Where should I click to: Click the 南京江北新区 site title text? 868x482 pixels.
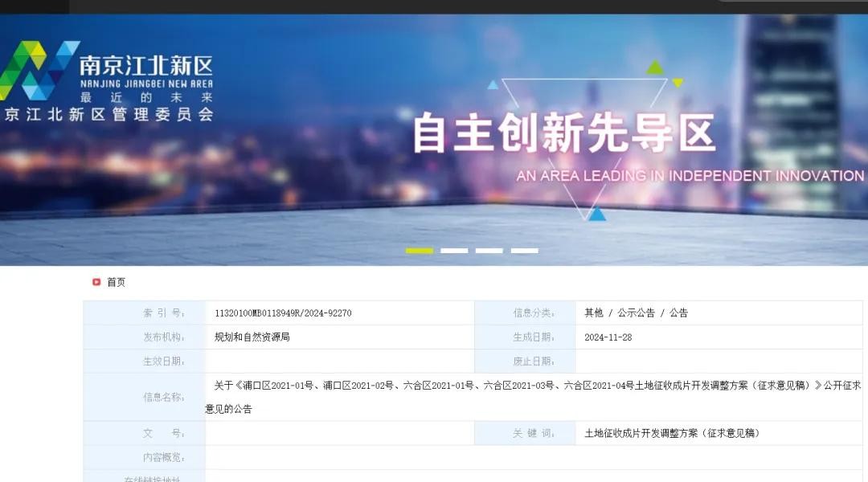145,64
